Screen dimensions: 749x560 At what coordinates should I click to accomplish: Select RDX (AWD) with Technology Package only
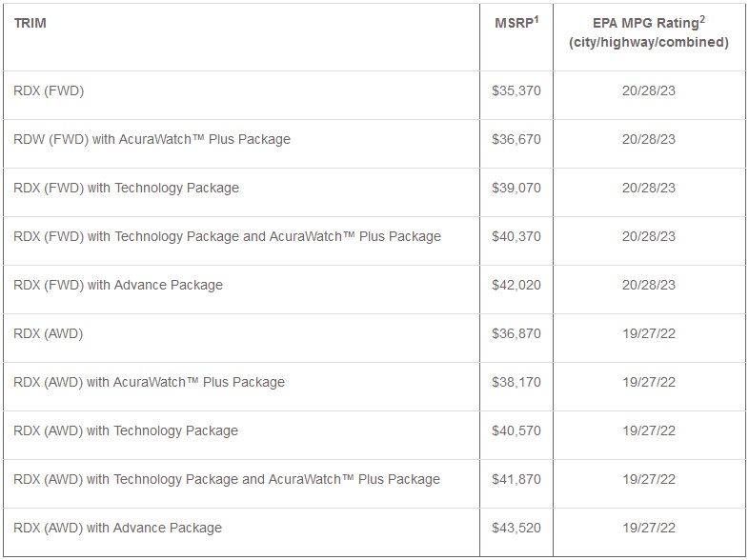click(x=126, y=430)
